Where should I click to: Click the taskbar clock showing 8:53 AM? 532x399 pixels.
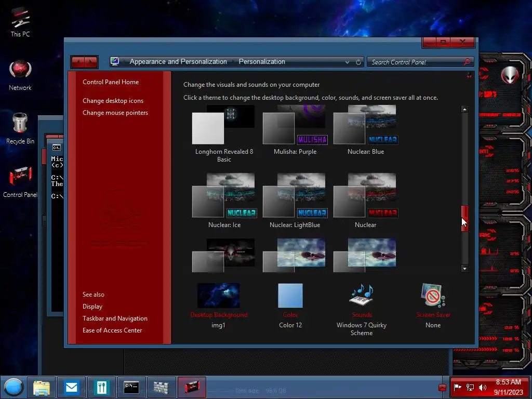click(508, 387)
